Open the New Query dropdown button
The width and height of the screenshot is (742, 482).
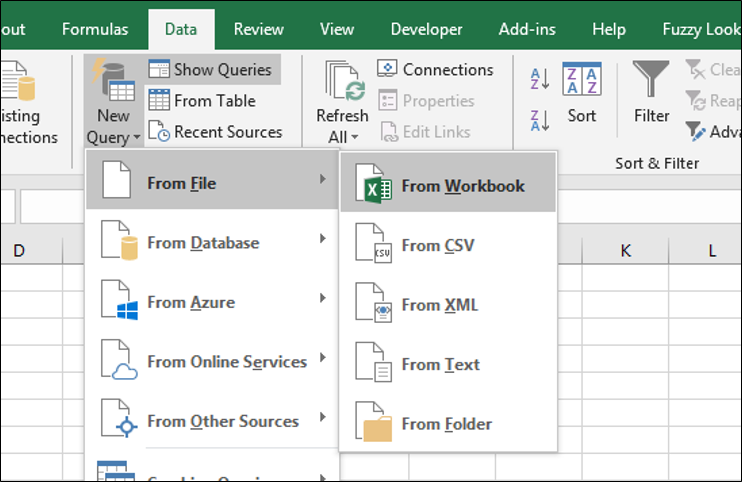114,101
